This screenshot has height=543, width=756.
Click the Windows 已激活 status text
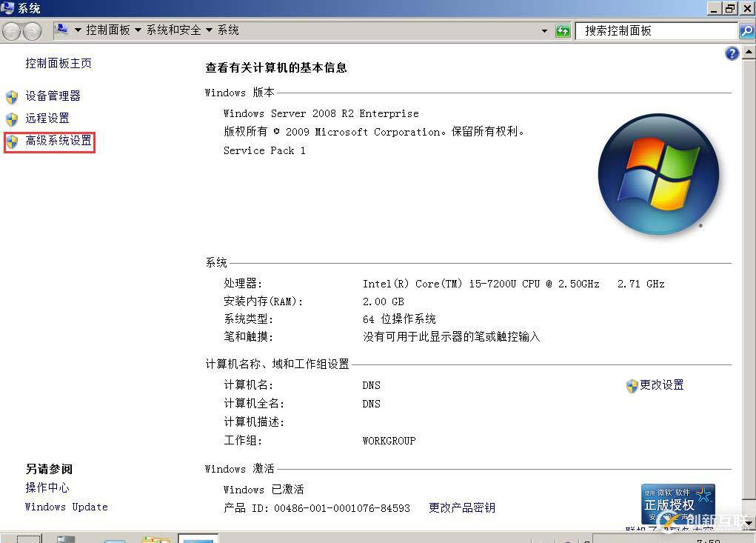coord(264,490)
